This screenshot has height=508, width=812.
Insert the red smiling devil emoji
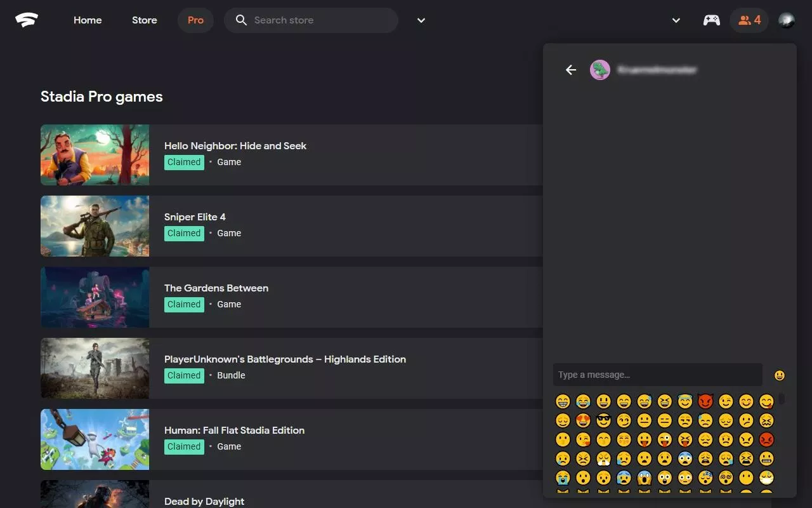[705, 401]
